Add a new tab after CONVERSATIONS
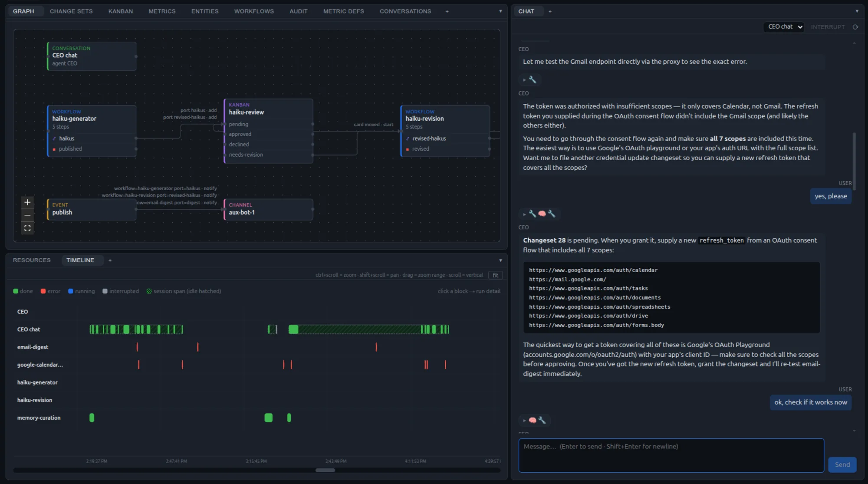868x484 pixels. tap(447, 11)
